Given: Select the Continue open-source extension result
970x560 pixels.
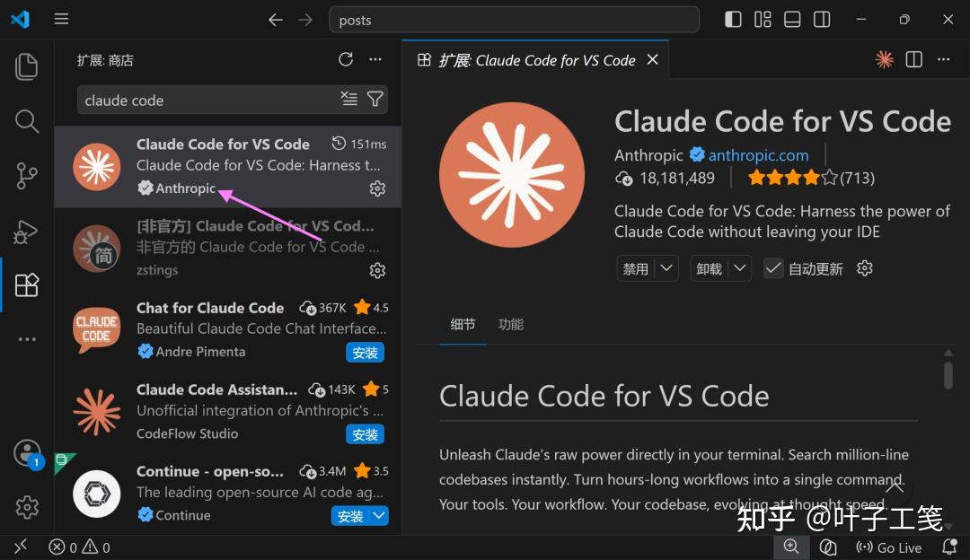Looking at the screenshot, I should pyautogui.click(x=227, y=494).
